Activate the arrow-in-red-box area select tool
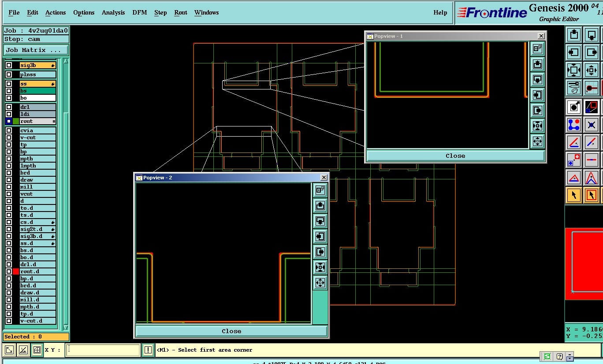This screenshot has height=364, width=603. click(x=591, y=195)
